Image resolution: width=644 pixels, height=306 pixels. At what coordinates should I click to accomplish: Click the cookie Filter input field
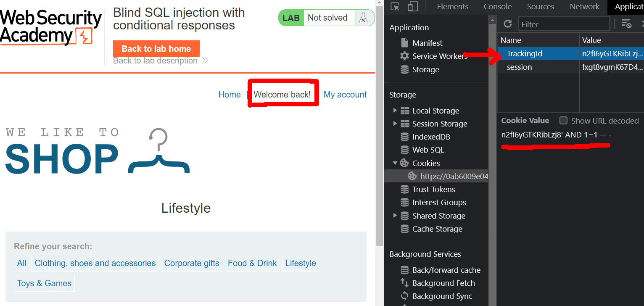click(564, 24)
